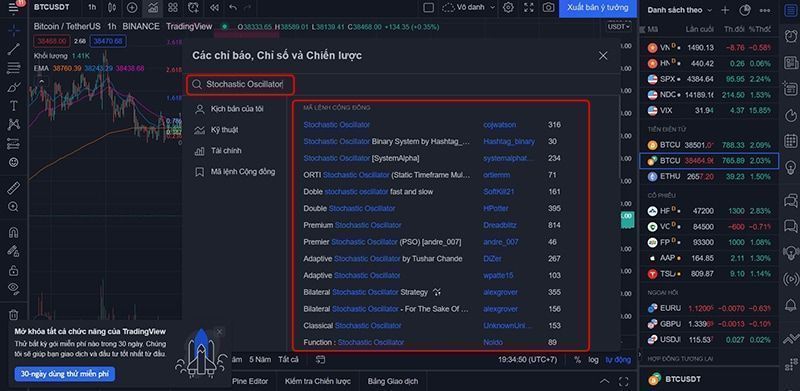Click the trash remove drawings icon
This screenshot has width=800, height=391.
click(x=14, y=314)
